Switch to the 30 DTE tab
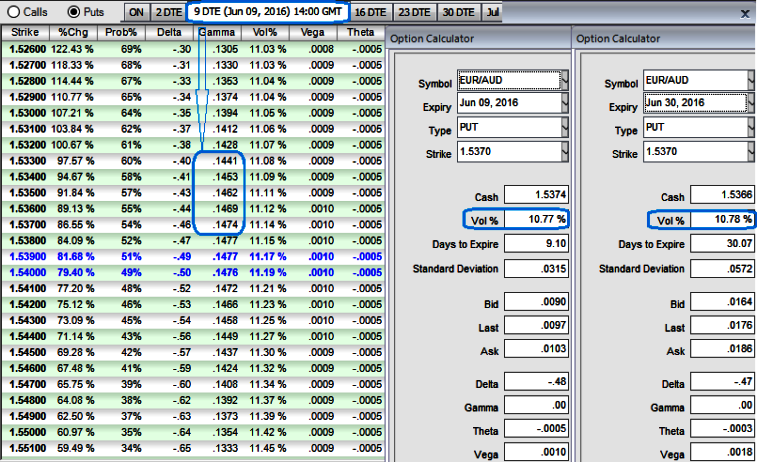 [x=458, y=13]
